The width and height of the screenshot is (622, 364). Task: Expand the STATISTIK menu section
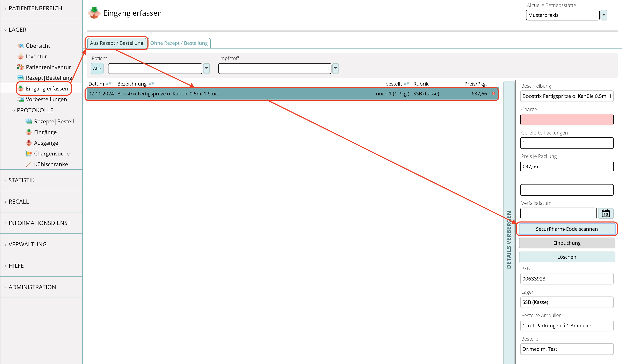21,180
